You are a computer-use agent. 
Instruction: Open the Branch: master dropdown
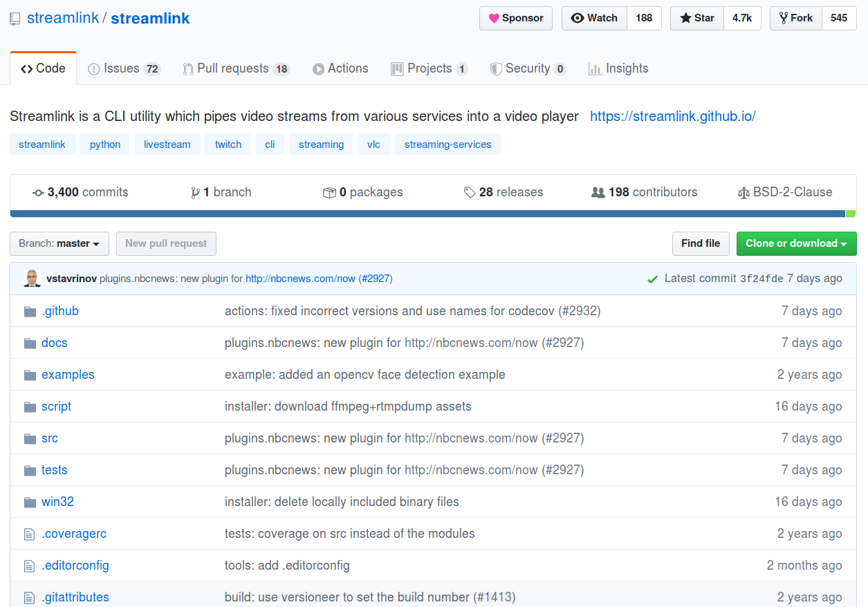pyautogui.click(x=59, y=243)
